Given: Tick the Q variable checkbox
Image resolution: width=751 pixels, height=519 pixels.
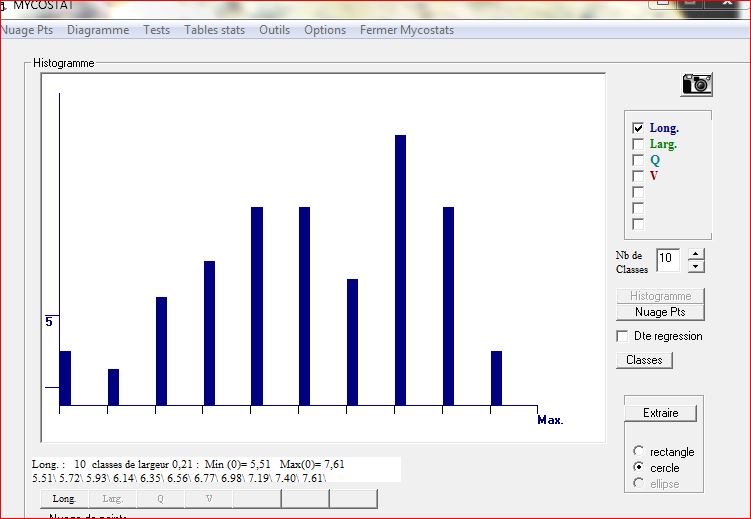Looking at the screenshot, I should pyautogui.click(x=638, y=160).
